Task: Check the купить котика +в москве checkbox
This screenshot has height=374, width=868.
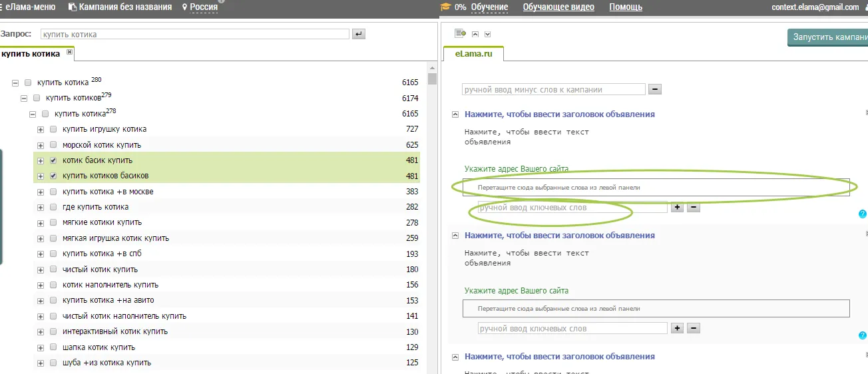Action: (53, 192)
